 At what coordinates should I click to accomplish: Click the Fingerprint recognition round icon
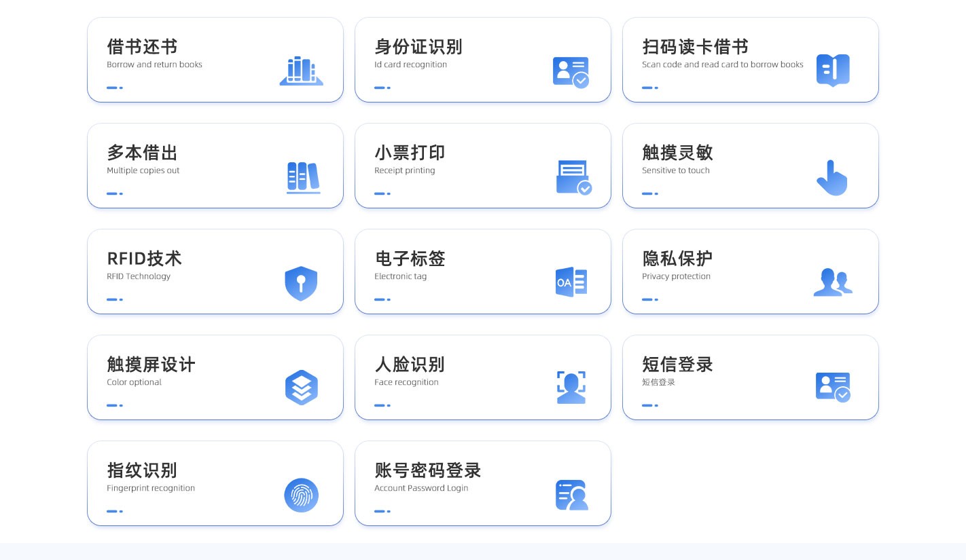(x=301, y=495)
